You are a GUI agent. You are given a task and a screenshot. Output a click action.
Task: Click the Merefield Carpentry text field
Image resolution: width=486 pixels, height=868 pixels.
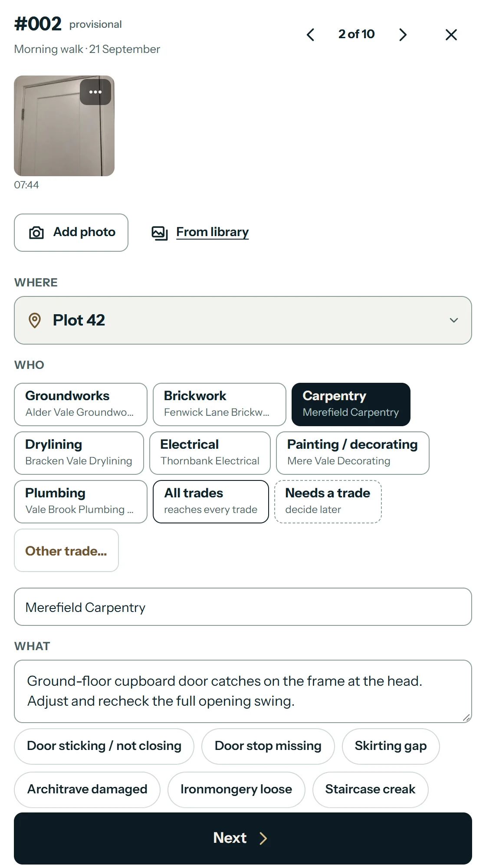[243, 607]
